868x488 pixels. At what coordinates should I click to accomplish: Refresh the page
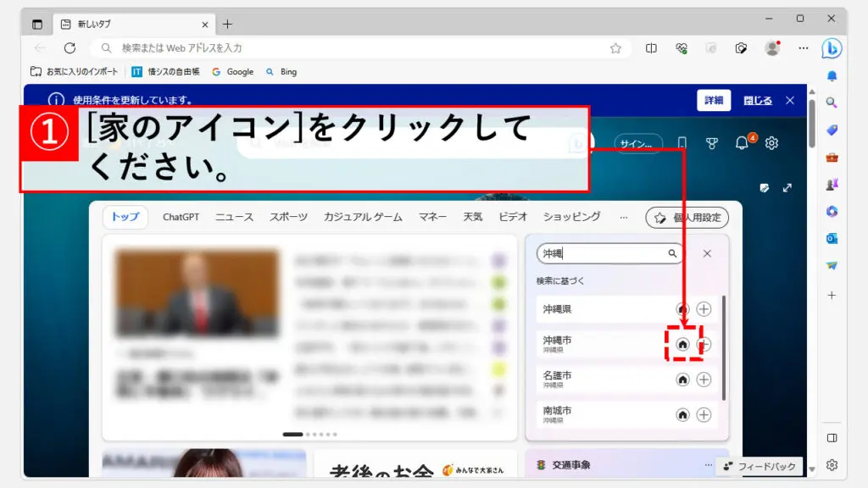[70, 48]
